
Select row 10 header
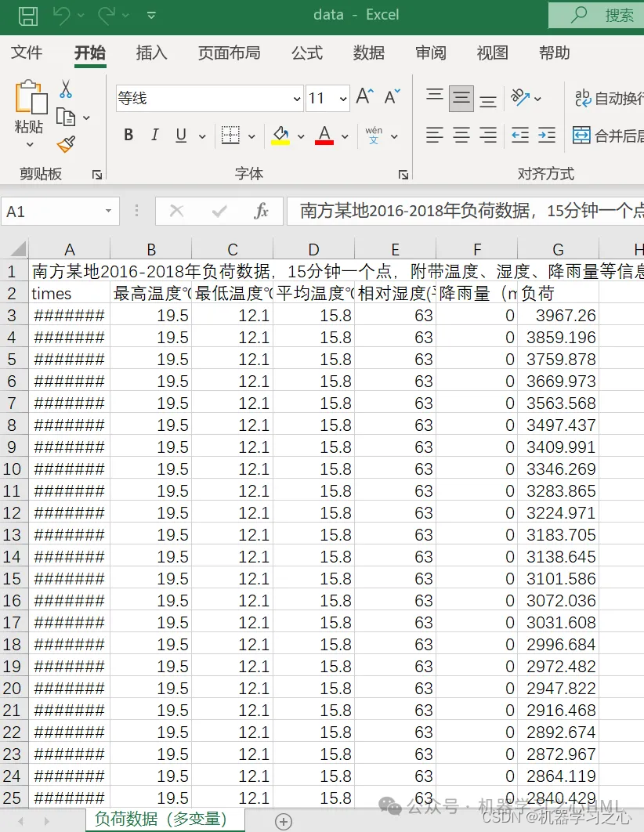click(13, 469)
